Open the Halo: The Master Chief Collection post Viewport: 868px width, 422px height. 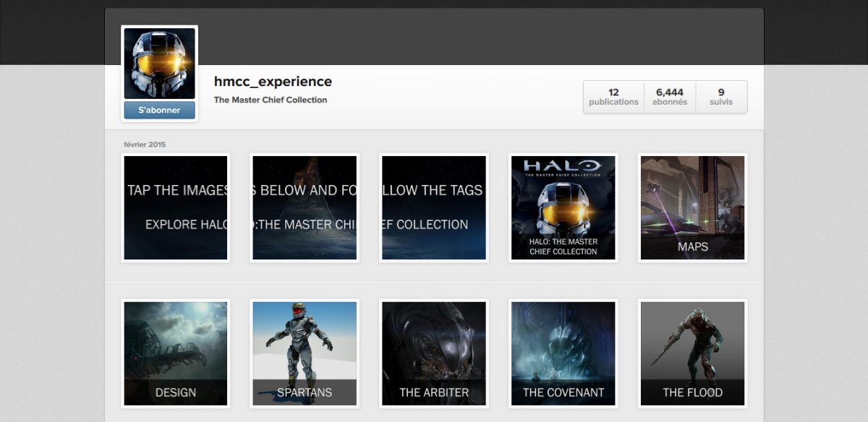563,207
